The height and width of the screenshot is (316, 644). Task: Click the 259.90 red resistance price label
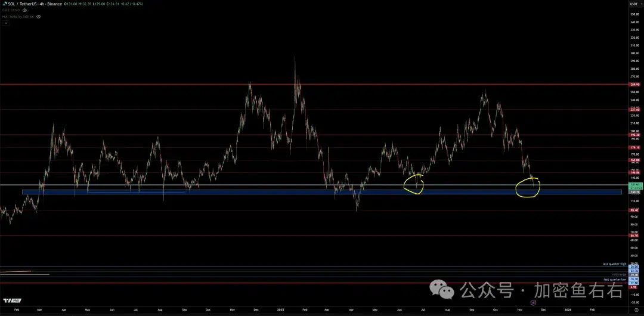tap(634, 85)
